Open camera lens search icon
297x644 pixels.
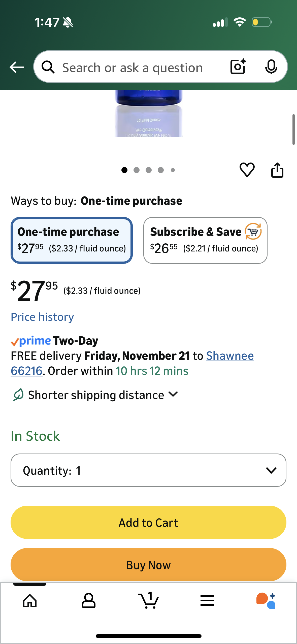238,67
